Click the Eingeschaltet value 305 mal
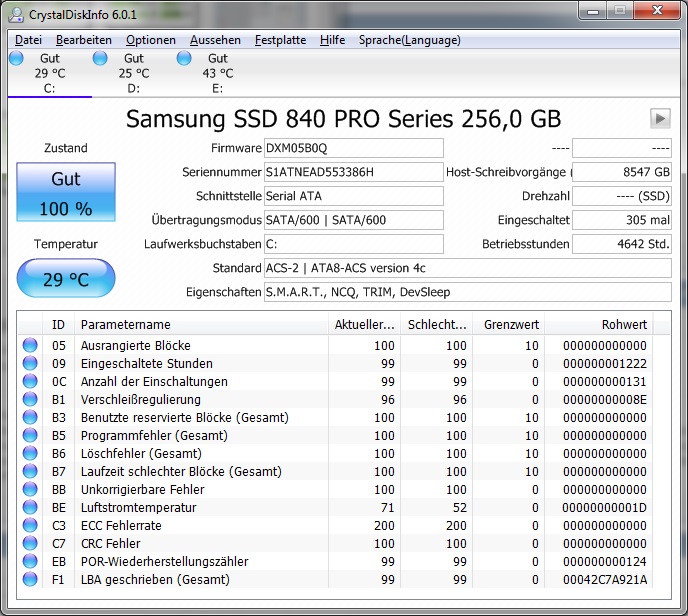The height and width of the screenshot is (616, 688). (x=622, y=220)
